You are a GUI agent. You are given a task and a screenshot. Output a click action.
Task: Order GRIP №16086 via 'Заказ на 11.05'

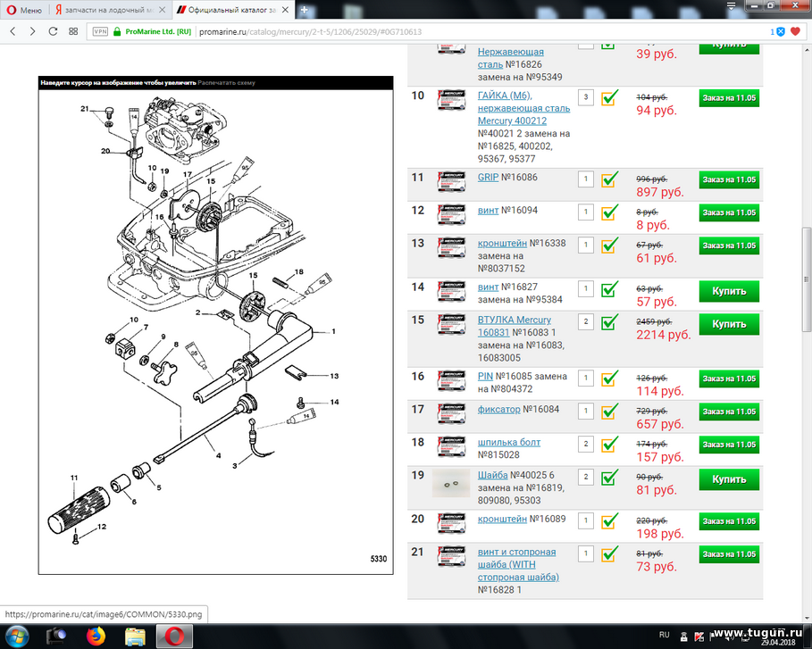(x=729, y=179)
